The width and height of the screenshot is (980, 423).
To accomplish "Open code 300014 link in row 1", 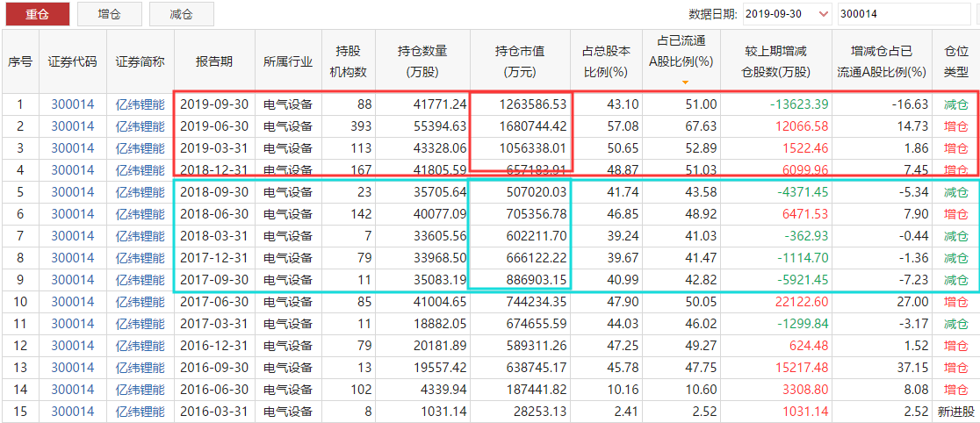I will (73, 105).
